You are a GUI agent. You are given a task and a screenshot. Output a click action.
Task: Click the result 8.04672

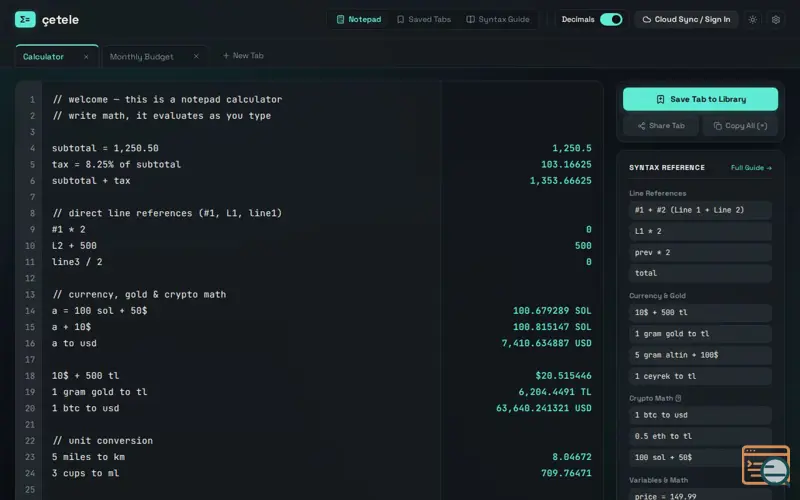(x=572, y=457)
